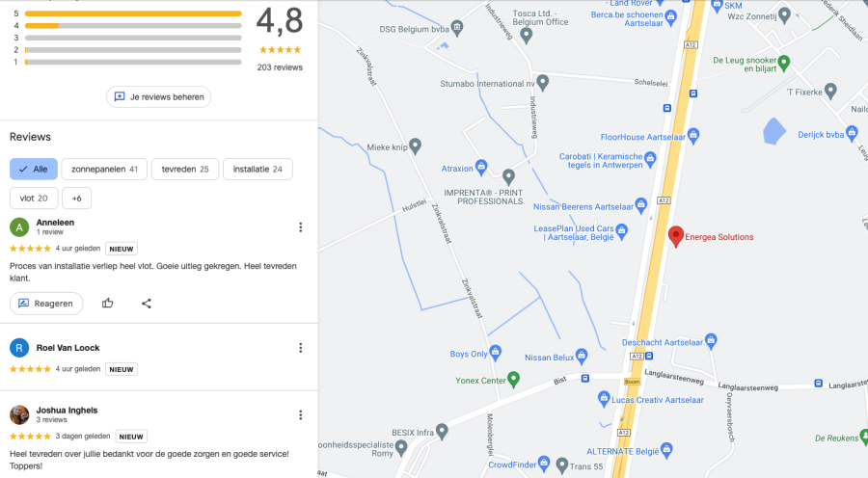Select the IMPRENTA Print Professionals pin

[508, 177]
